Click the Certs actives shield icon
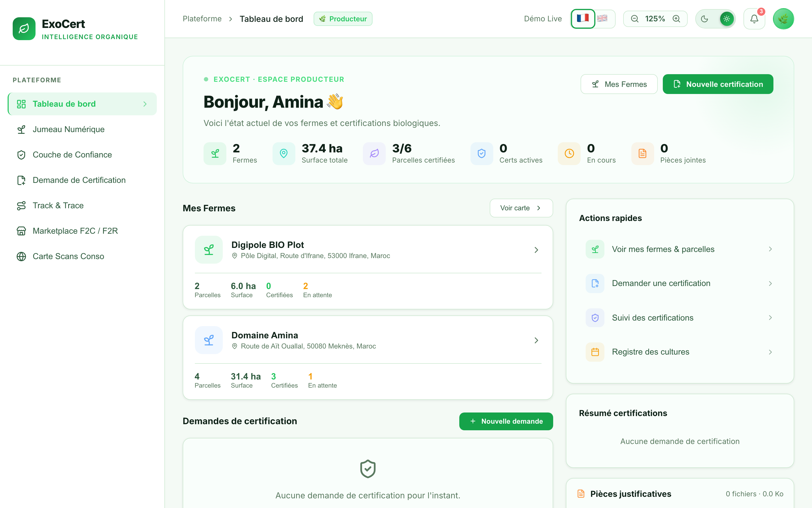This screenshot has width=812, height=508. (482, 153)
